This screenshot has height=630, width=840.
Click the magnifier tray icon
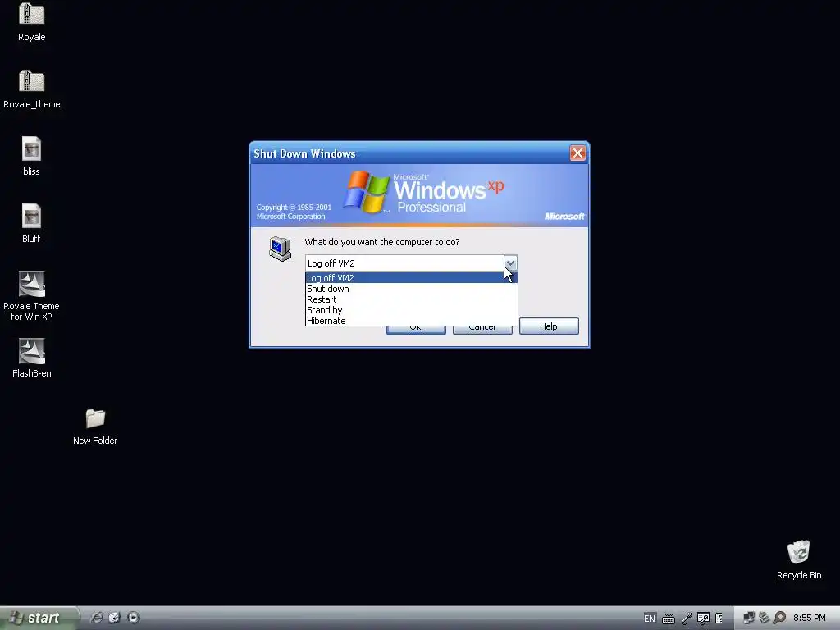coord(779,619)
